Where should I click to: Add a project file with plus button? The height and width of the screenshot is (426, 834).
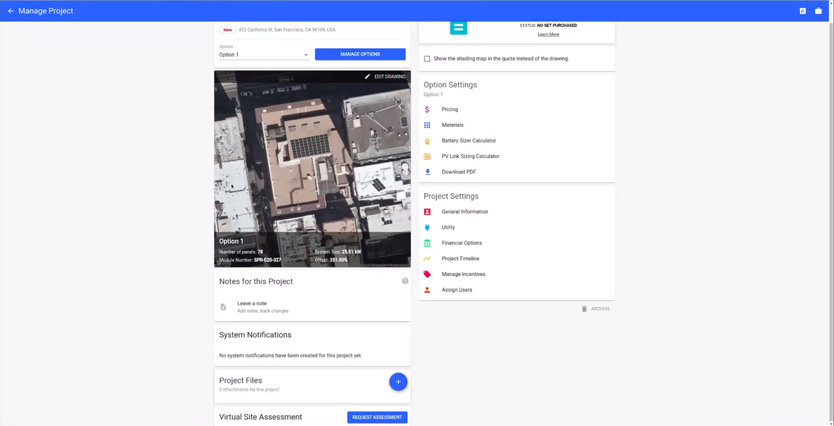coord(398,382)
